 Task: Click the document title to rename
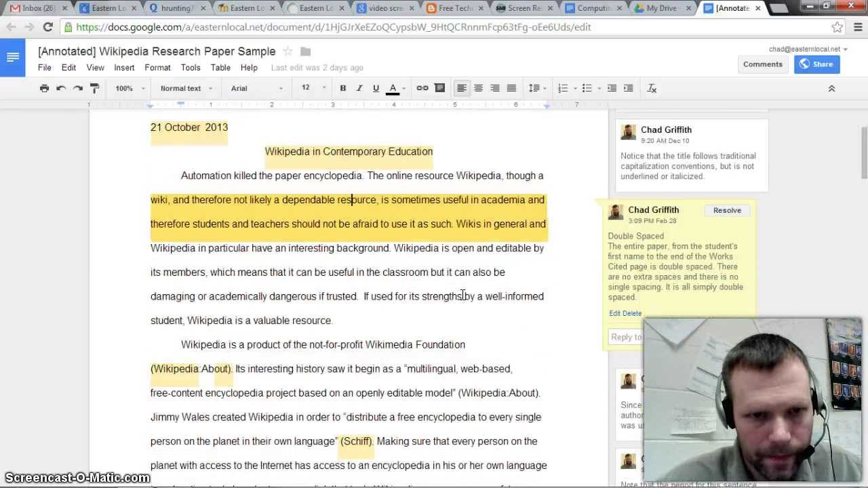pos(157,52)
